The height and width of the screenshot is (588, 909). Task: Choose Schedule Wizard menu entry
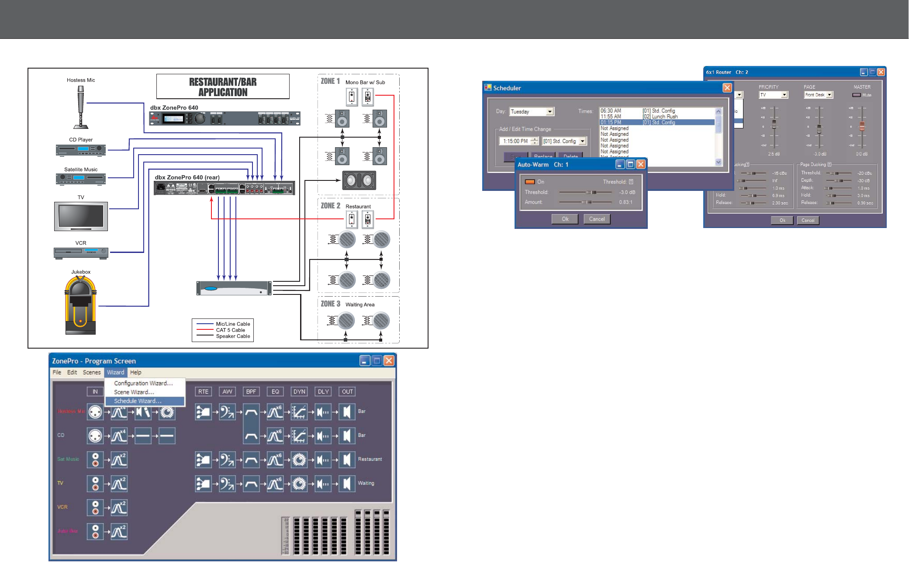(x=145, y=401)
